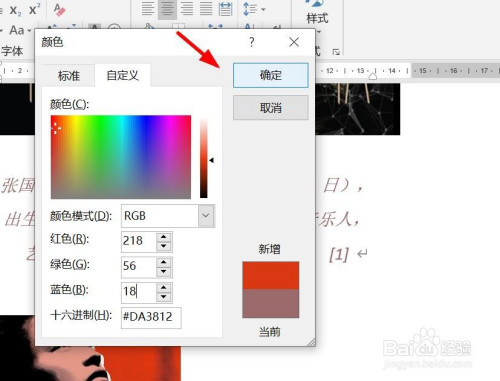Viewport: 500px width, 381px height.
Task: Click the subscript X₂ icon
Action: pos(15,10)
